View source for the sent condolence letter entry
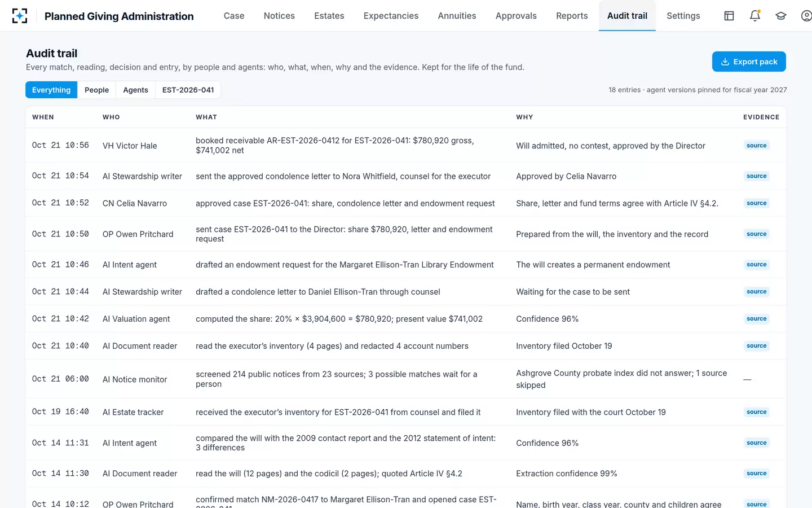Viewport: 812px width, 508px height. pos(756,176)
